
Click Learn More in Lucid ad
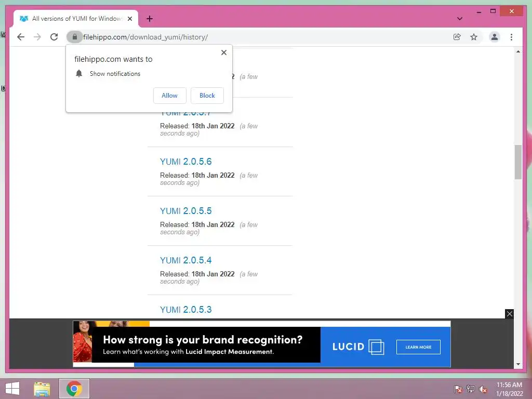coord(418,347)
